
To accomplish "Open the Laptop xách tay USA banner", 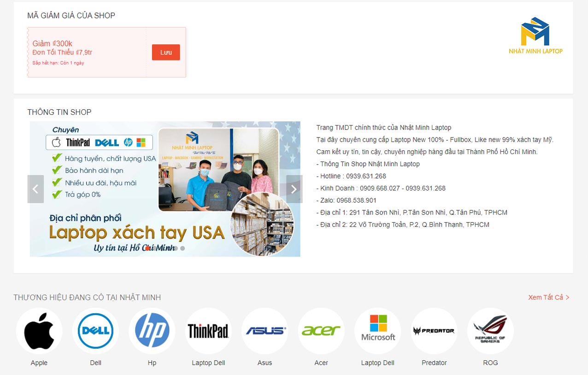I will tap(165, 189).
